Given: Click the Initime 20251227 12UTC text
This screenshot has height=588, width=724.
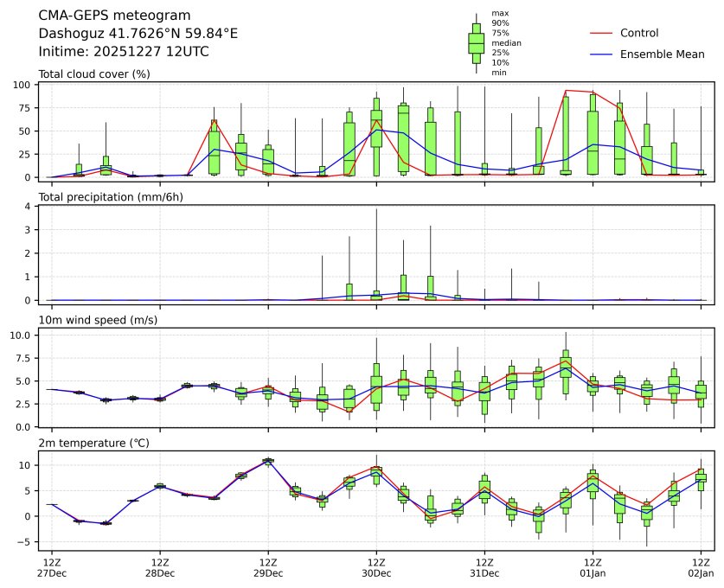Looking at the screenshot, I should coord(124,52).
